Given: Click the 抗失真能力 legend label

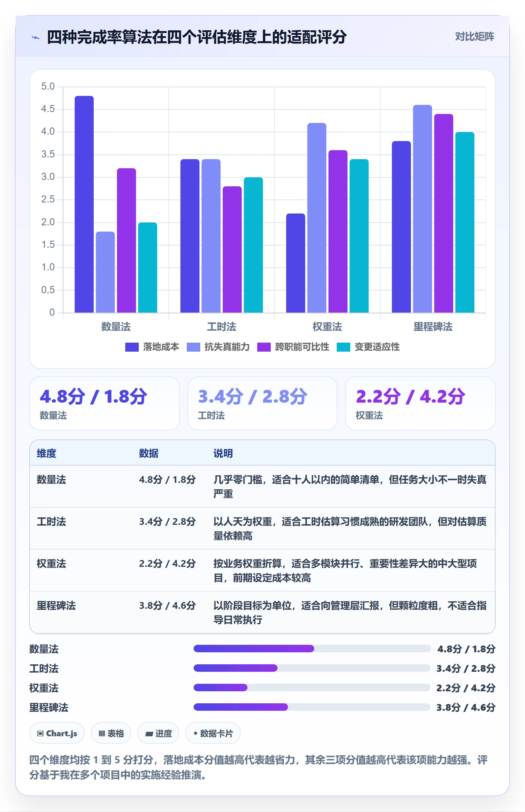Looking at the screenshot, I should pyautogui.click(x=227, y=347).
